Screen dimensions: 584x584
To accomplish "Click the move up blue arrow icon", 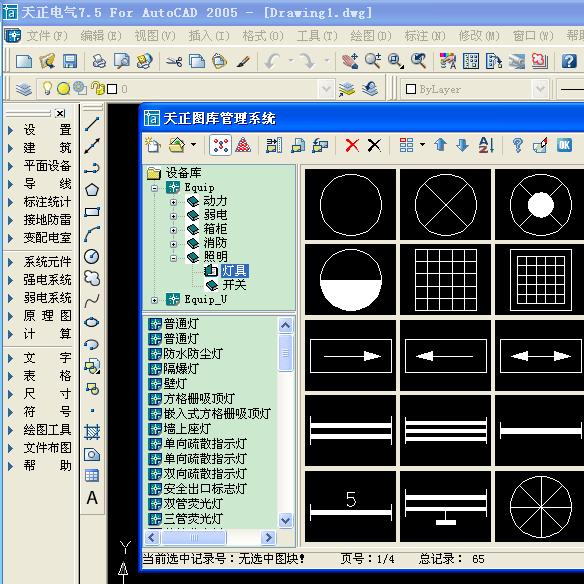I will [x=441, y=145].
